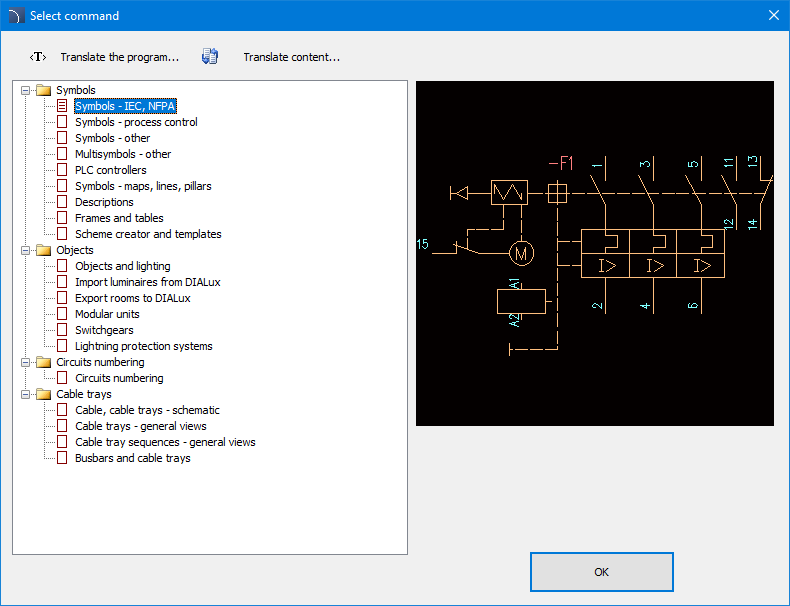Viewport: 790px width, 606px height.
Task: Click the Cable trays folder icon
Action: (x=43, y=394)
